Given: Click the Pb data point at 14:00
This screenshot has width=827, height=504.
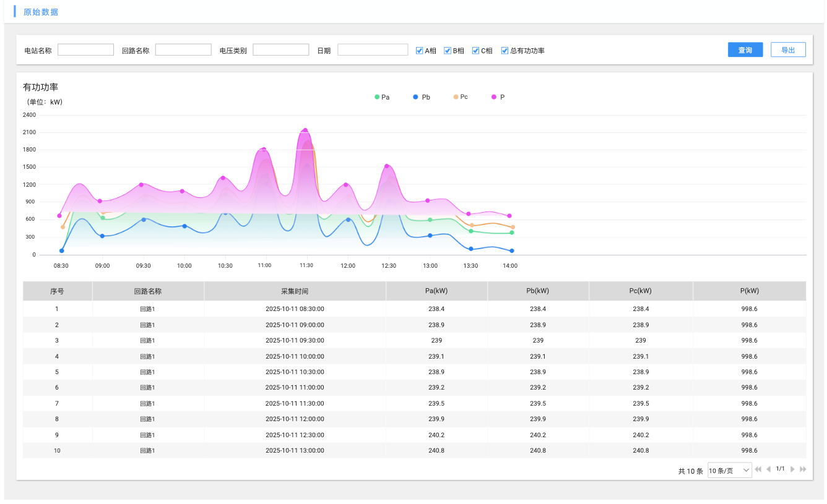Looking at the screenshot, I should click(512, 251).
